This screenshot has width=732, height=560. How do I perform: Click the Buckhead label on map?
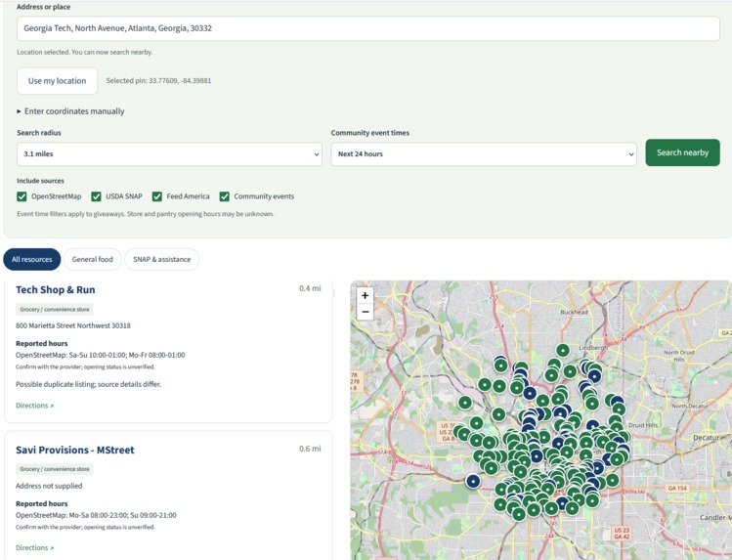pyautogui.click(x=574, y=312)
